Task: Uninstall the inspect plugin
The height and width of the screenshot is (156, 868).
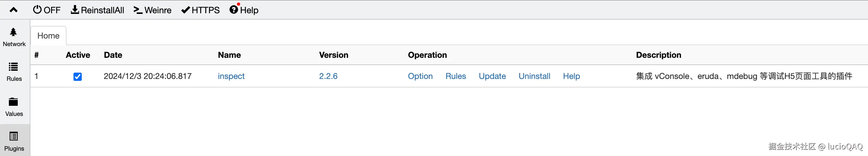Action: tap(534, 76)
